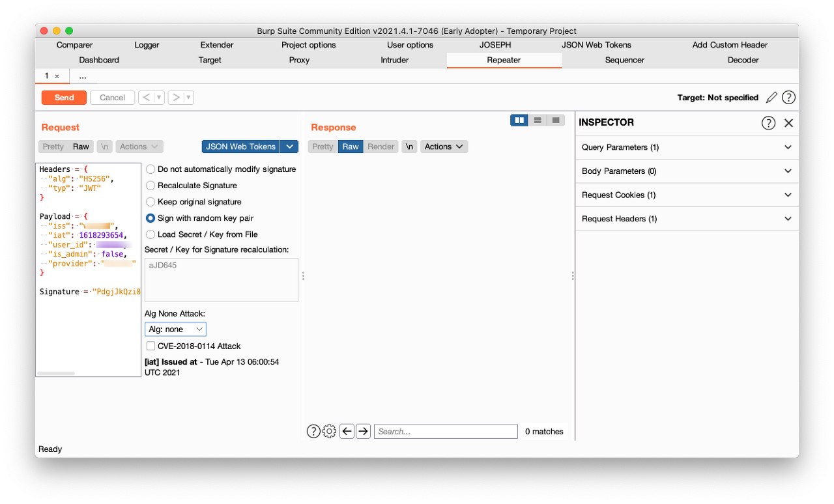Open response search help icon

[x=313, y=431]
